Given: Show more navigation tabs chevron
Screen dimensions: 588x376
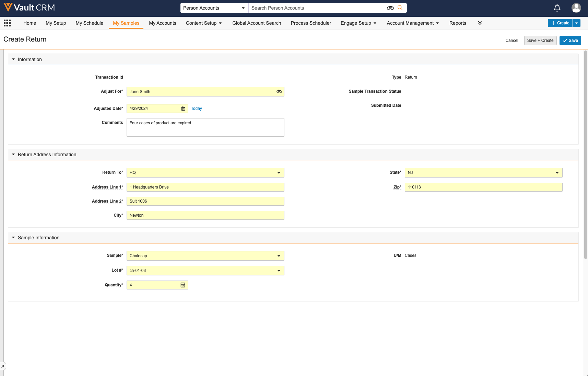Looking at the screenshot, I should click(480, 23).
